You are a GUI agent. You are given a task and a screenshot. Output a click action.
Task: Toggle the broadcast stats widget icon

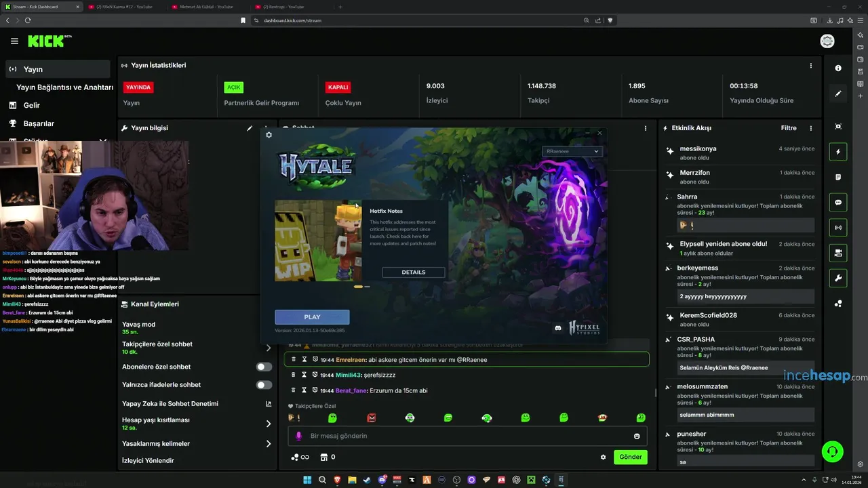[x=838, y=227]
